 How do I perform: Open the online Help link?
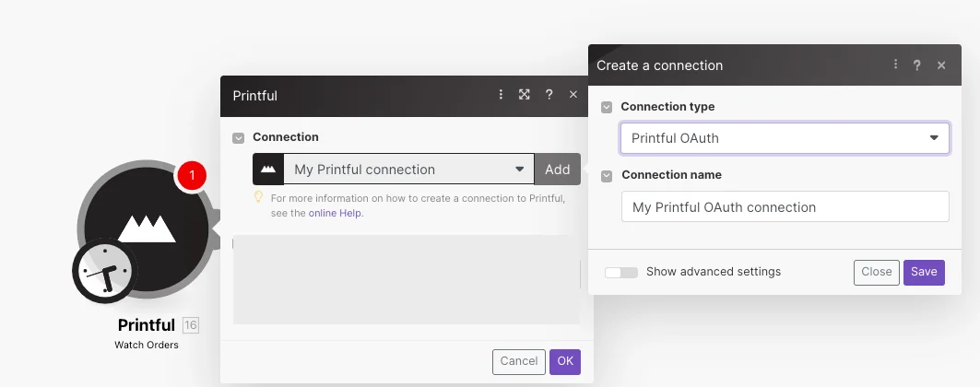335,213
